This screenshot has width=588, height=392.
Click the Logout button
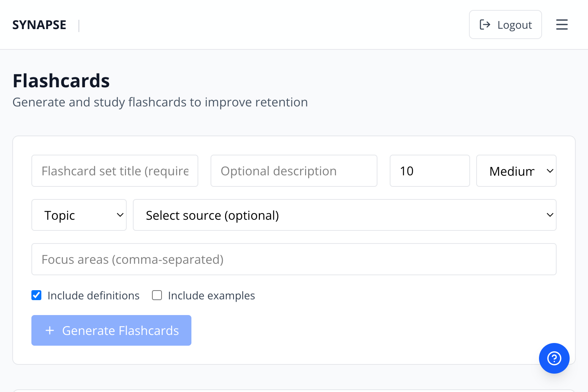coord(505,24)
